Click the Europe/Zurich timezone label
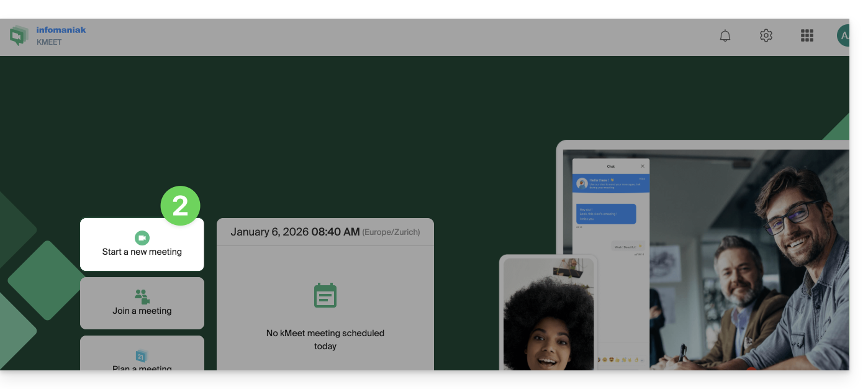The image size is (868, 389). click(391, 232)
